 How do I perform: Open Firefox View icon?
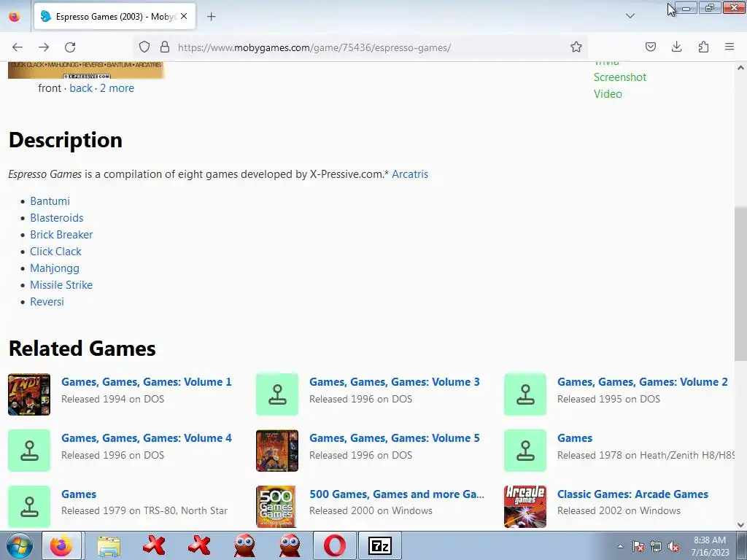[x=15, y=16]
